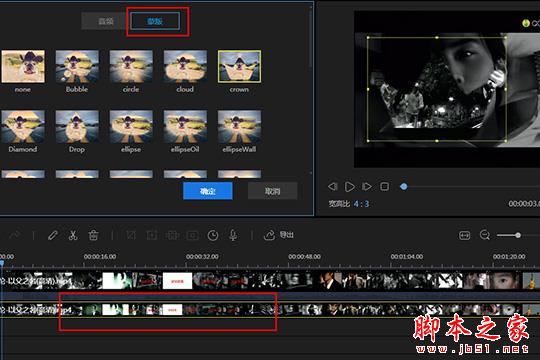
Task: Select the 'Drop' mask thumbnail
Action: coord(77,126)
